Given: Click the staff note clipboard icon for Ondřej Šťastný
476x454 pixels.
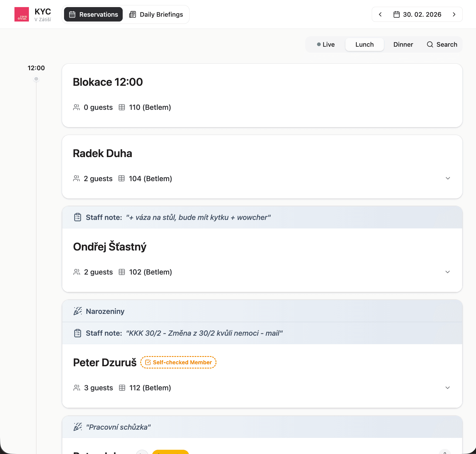Looking at the screenshot, I should [x=77, y=217].
